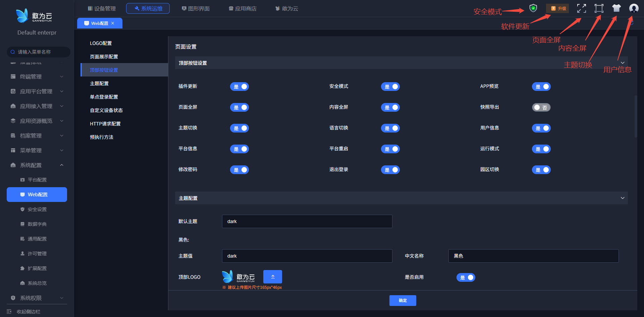Collapse the 顶部按钮设置 panel with its chevron
This screenshot has width=644, height=317.
click(623, 63)
